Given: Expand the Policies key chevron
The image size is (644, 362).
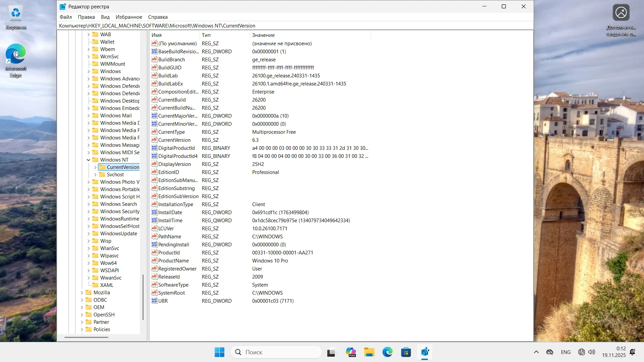Looking at the screenshot, I should coord(82,329).
